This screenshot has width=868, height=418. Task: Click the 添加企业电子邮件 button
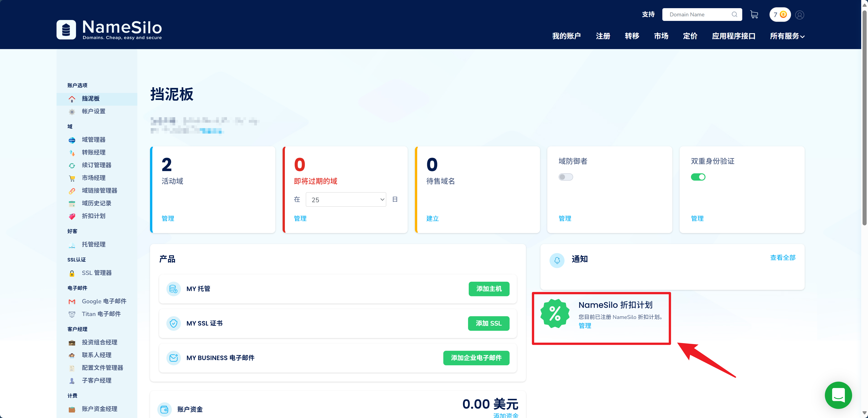pyautogui.click(x=476, y=358)
